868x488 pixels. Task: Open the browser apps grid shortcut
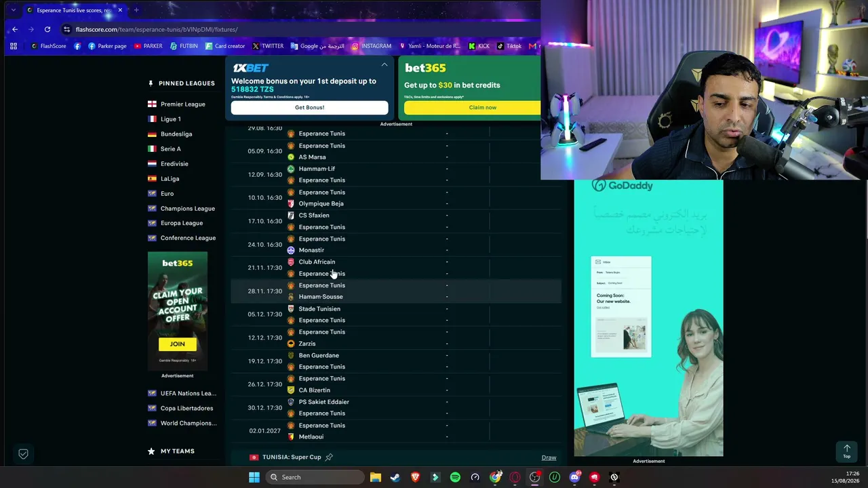(14, 46)
